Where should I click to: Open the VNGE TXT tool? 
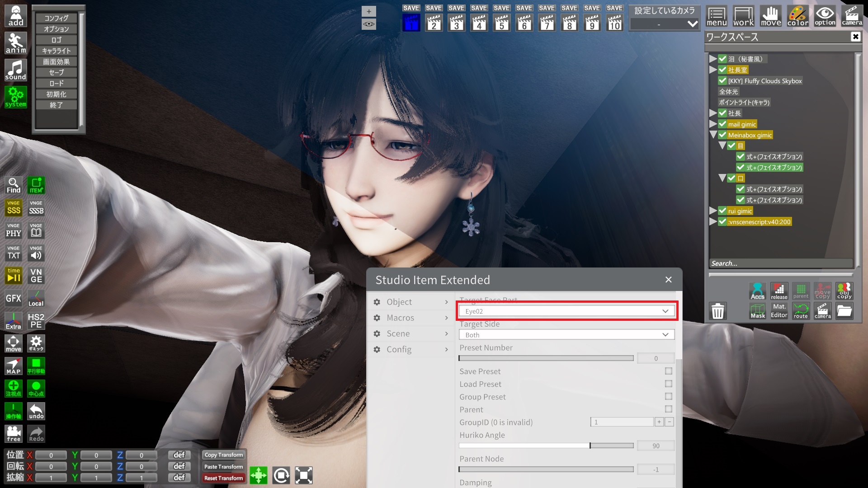pyautogui.click(x=14, y=253)
